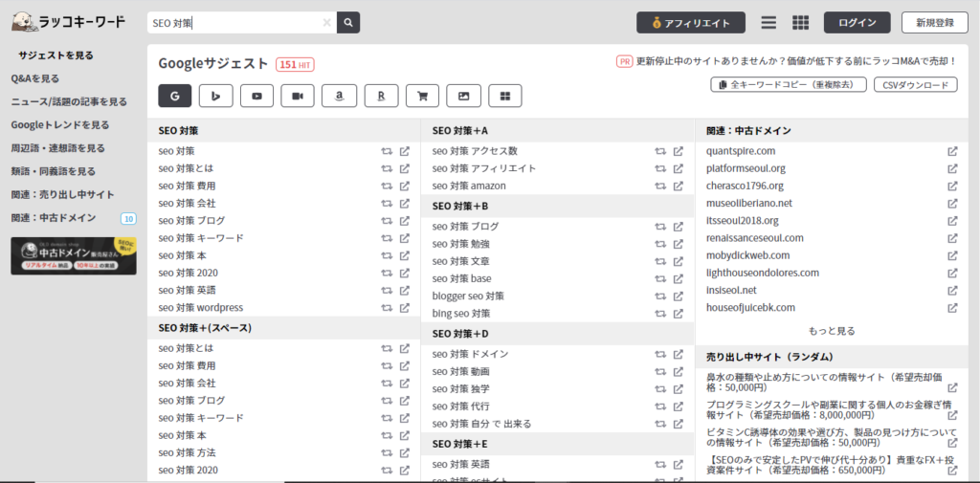Open 類語・同義語を見る in sidebar

click(54, 172)
